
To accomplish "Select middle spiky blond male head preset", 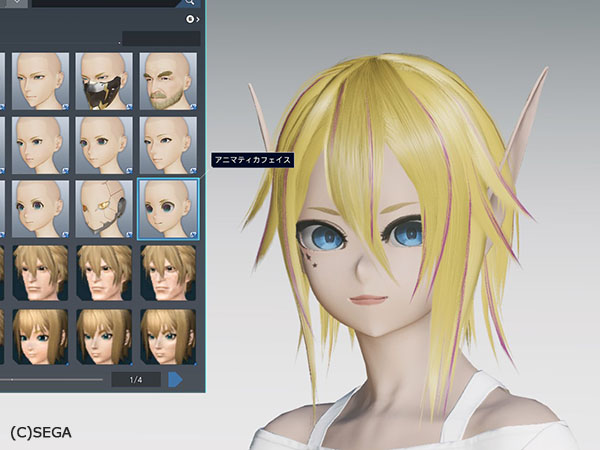I will pos(104,273).
